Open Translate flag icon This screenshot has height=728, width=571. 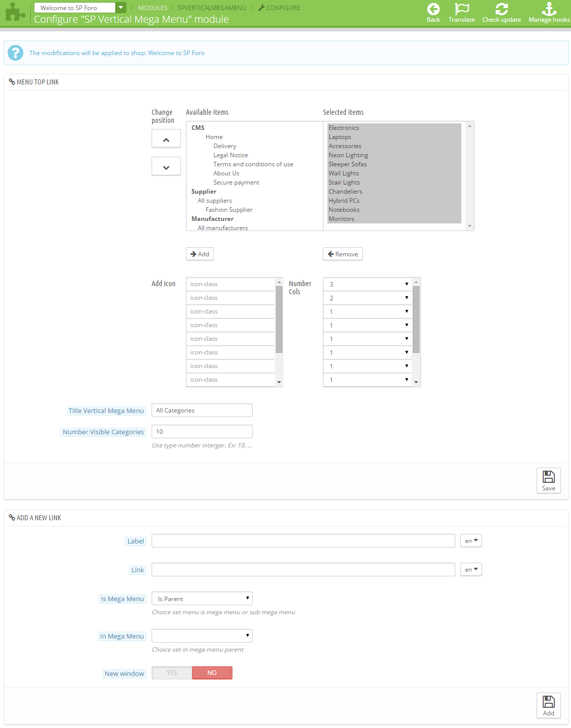(461, 9)
